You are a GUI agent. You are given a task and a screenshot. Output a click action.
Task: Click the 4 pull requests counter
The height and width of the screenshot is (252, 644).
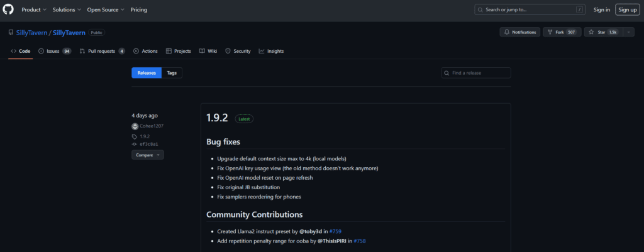coord(121,51)
